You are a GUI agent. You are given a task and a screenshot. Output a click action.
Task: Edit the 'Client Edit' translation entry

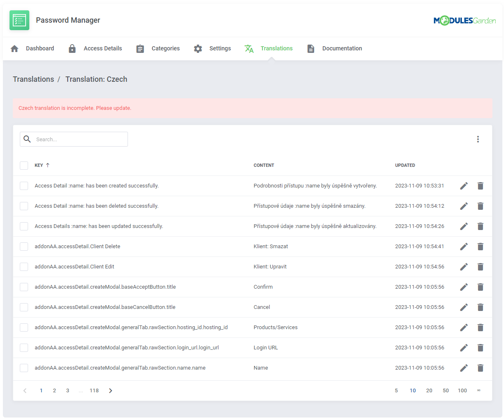pyautogui.click(x=464, y=267)
